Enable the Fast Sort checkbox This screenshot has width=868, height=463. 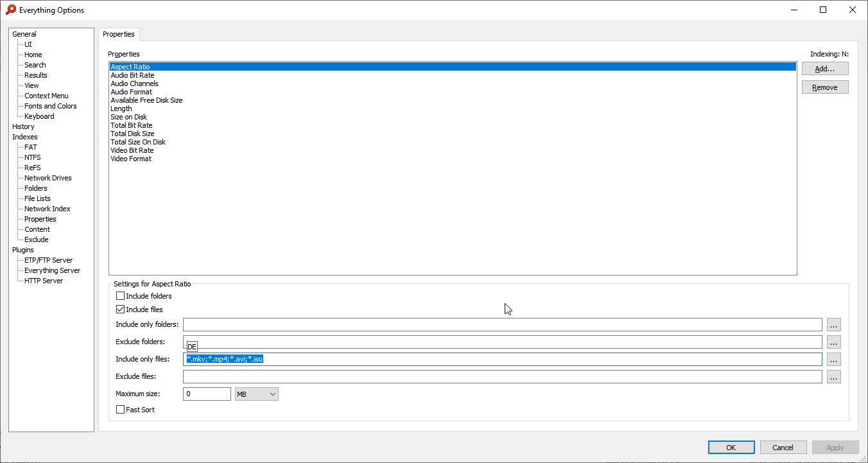tap(120, 410)
